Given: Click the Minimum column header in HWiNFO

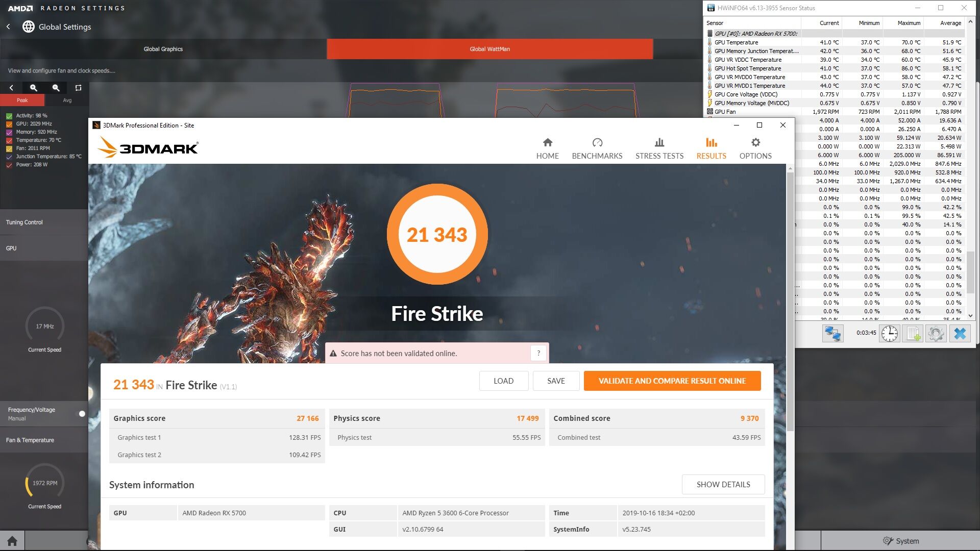Looking at the screenshot, I should [x=863, y=23].
